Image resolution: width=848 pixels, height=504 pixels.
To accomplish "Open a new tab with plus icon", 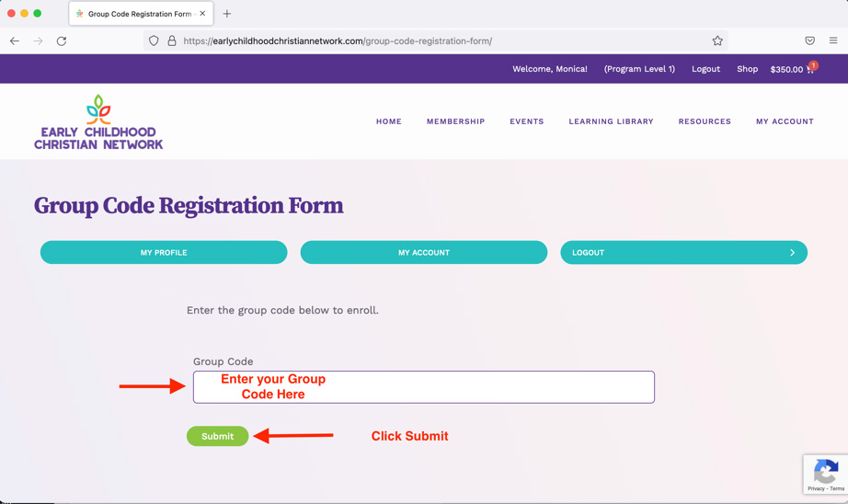I will [227, 14].
